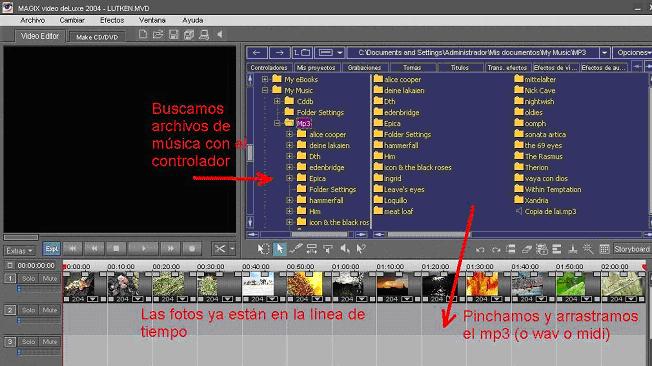Click the preview position slider under monitor
The image size is (652, 366).
click(x=21, y=237)
